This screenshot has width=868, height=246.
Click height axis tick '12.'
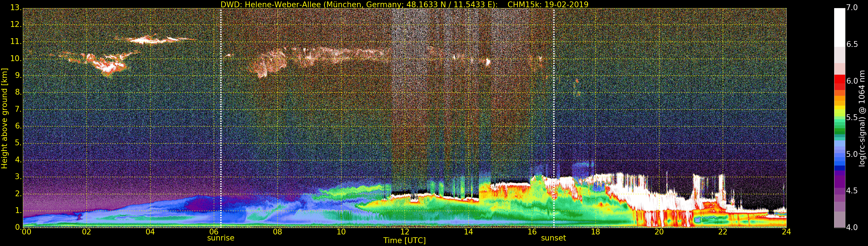point(16,24)
